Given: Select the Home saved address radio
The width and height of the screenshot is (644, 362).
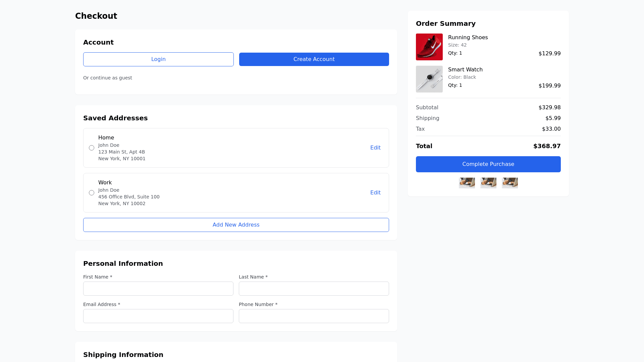Looking at the screenshot, I should (92, 148).
